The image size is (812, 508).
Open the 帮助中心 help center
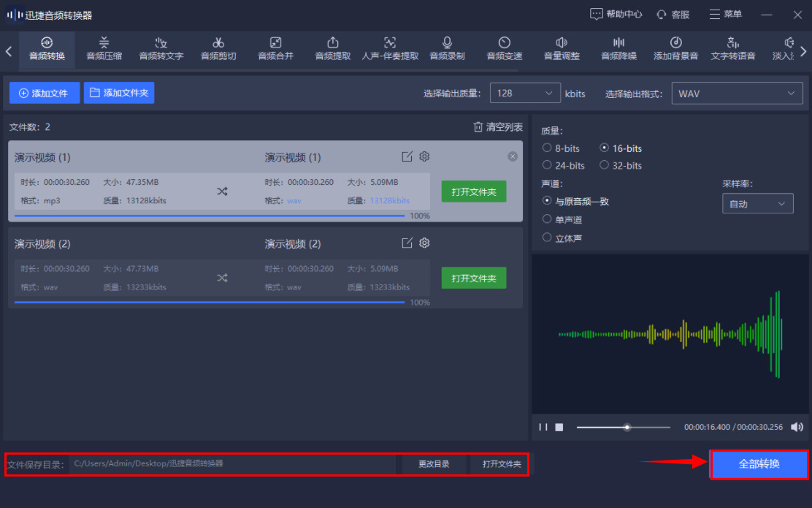[616, 15]
